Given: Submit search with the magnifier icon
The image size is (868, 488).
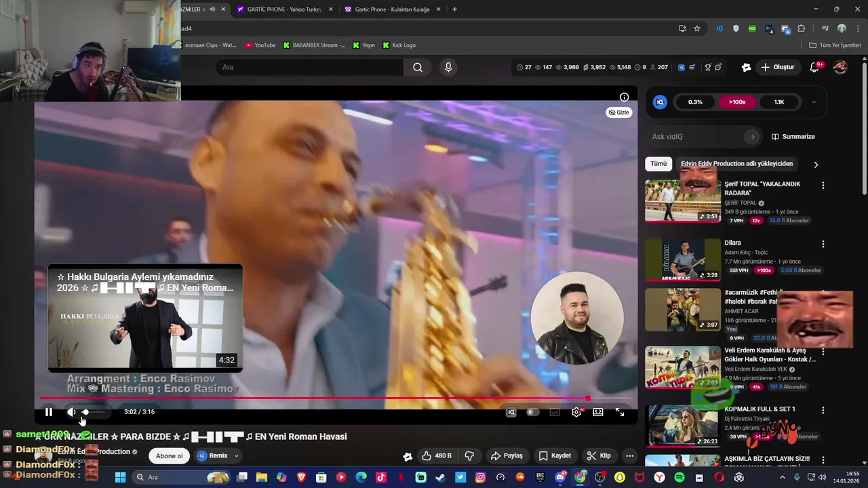Looking at the screenshot, I should click(418, 67).
